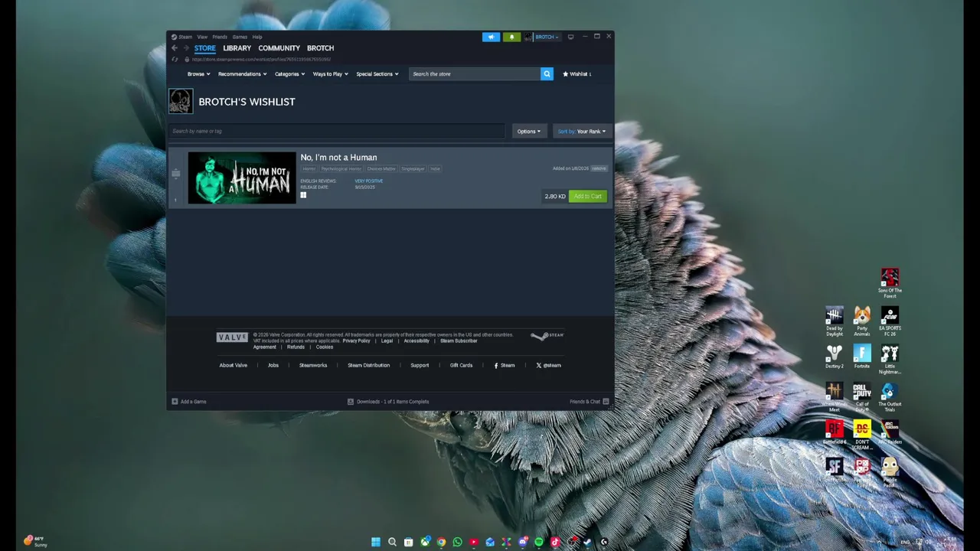Open the Sort by Your Rank dropdown

click(x=581, y=132)
